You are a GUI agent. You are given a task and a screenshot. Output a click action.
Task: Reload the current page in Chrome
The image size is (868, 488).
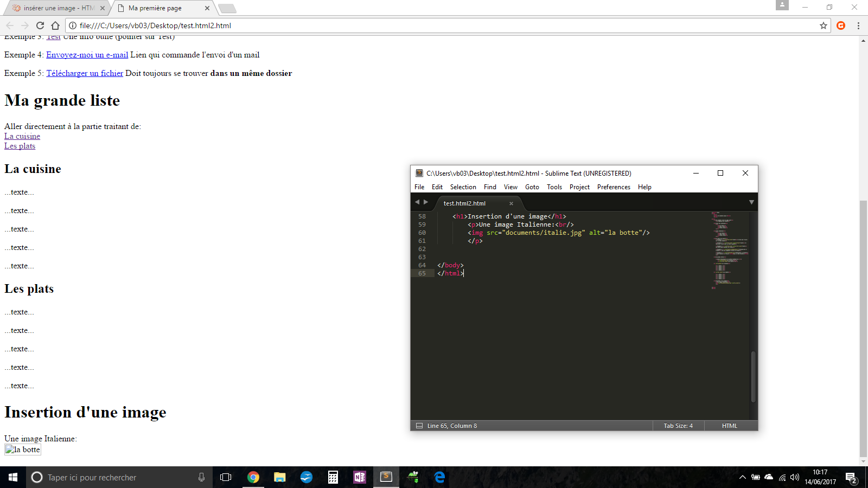[x=40, y=25]
